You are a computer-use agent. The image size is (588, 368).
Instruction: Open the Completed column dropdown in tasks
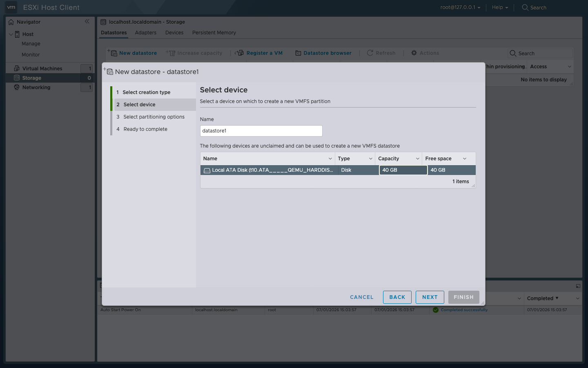pos(577,298)
